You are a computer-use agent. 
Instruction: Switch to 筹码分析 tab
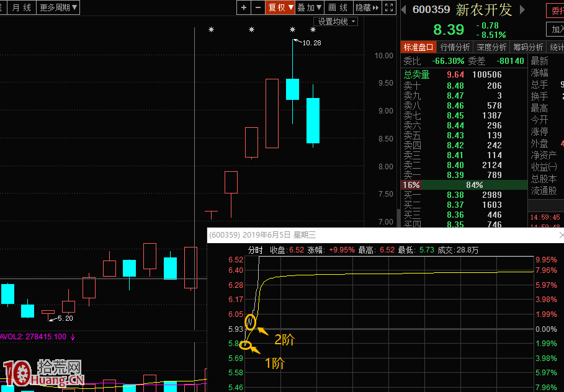tap(528, 47)
